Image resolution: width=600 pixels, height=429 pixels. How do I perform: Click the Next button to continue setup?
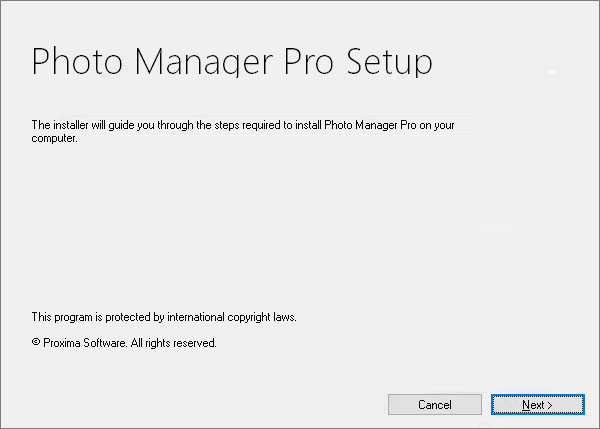[538, 405]
